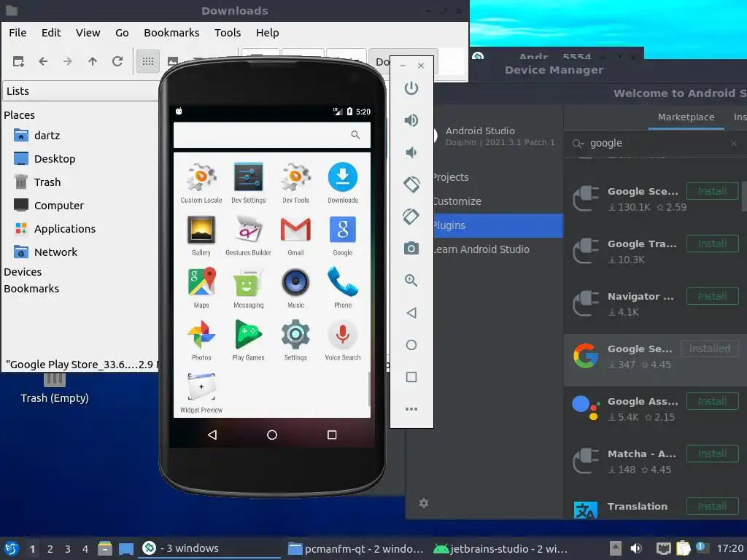Take emulator screenshot with camera icon
This screenshot has width=747, height=560.
[x=411, y=248]
